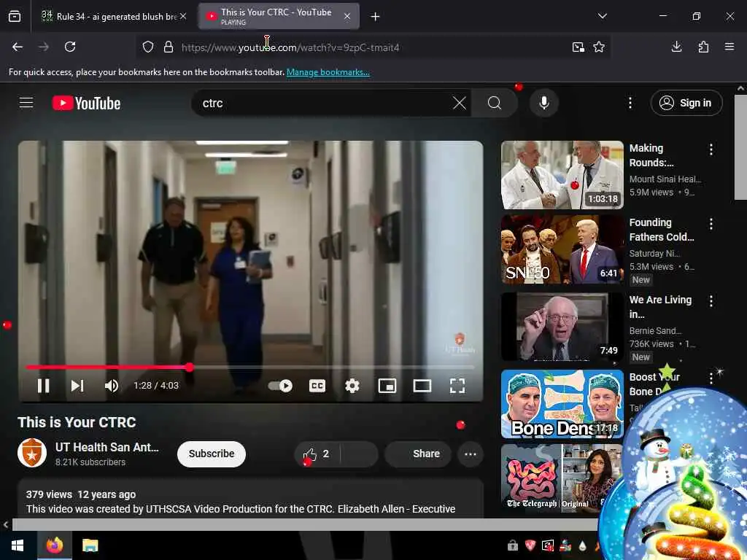The image size is (747, 560).
Task: Toggle closed captions CC button
Action: [x=317, y=386]
